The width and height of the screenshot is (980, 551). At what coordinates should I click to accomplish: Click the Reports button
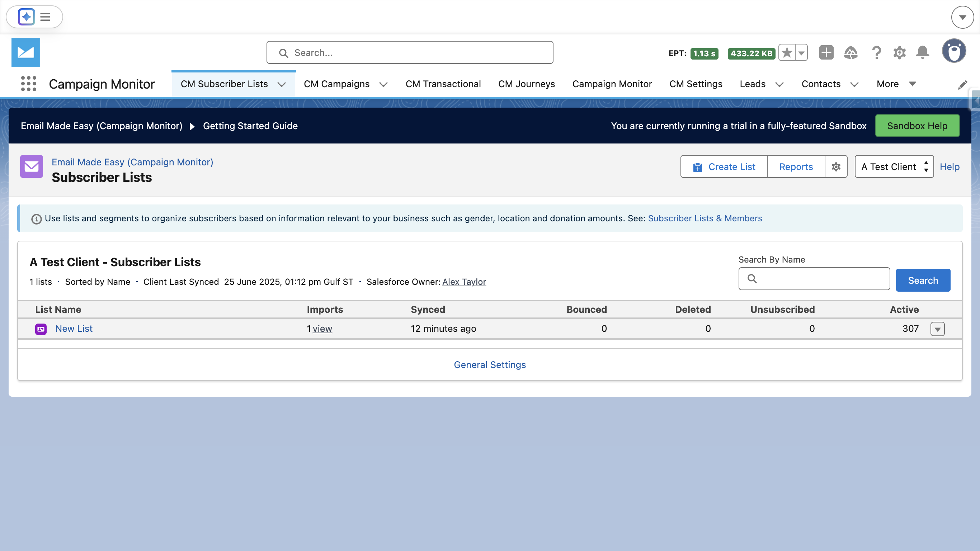click(x=796, y=167)
